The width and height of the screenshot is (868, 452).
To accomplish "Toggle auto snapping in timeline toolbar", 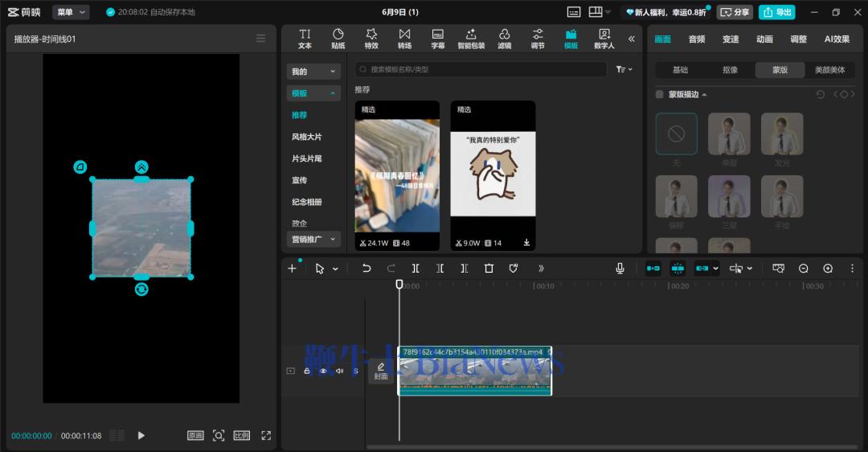I will click(678, 269).
